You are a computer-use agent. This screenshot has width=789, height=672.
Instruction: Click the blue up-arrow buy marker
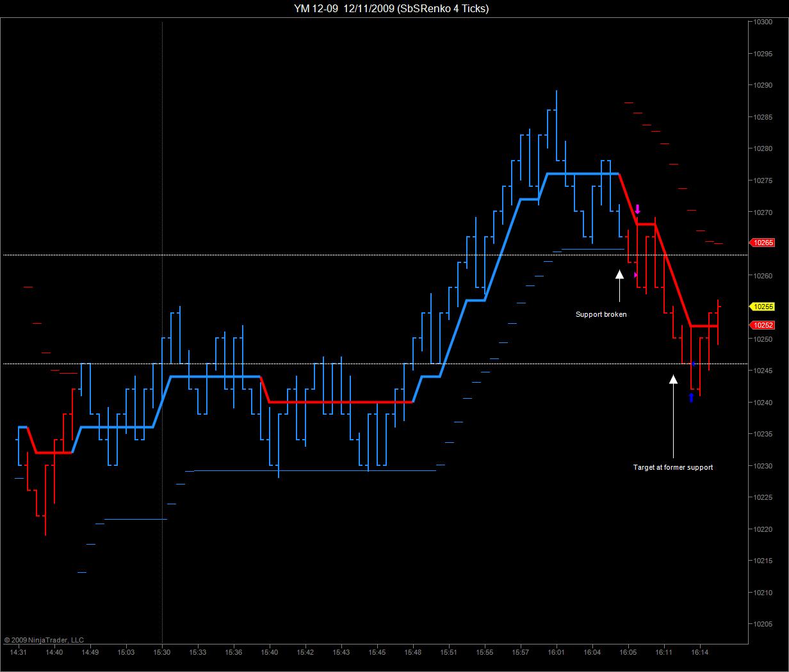(691, 397)
